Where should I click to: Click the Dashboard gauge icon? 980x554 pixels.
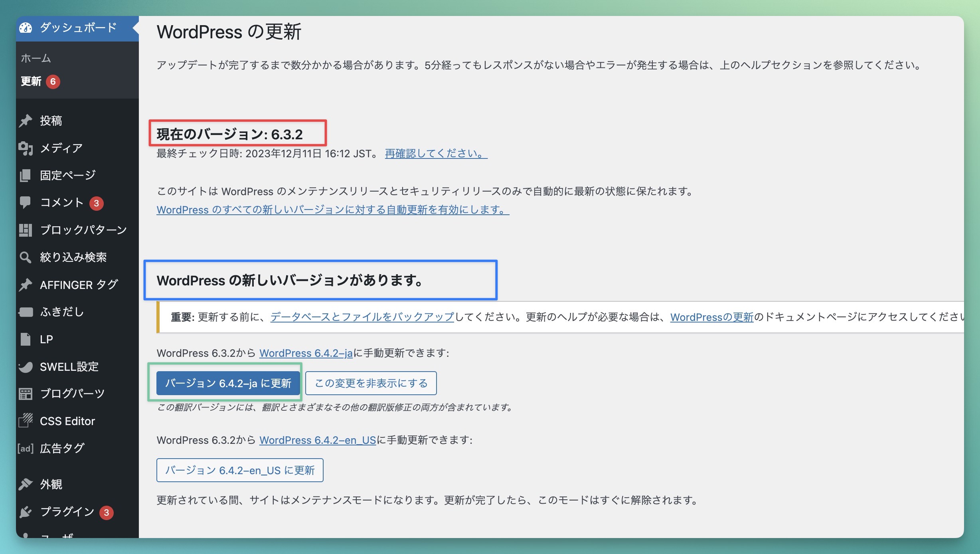[26, 28]
